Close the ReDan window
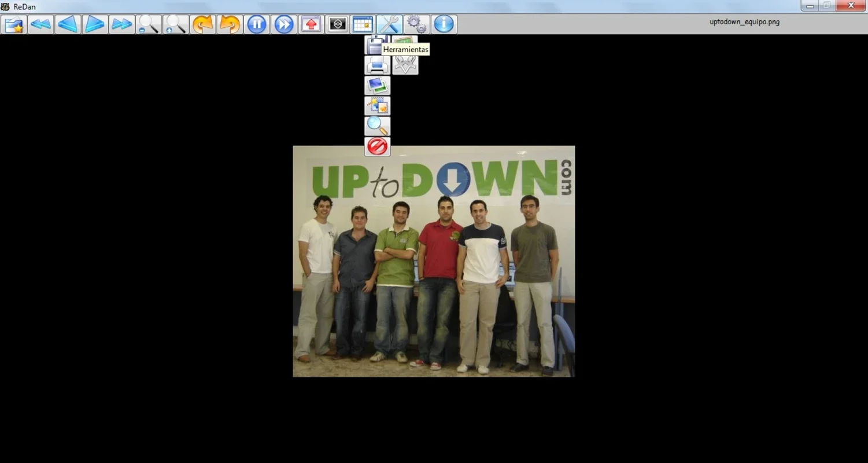 pyautogui.click(x=851, y=6)
